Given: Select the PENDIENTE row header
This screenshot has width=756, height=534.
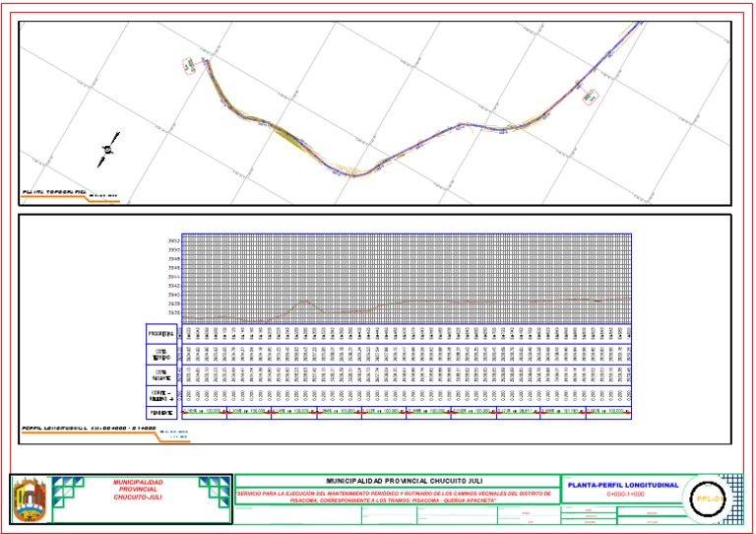Looking at the screenshot, I should point(161,413).
